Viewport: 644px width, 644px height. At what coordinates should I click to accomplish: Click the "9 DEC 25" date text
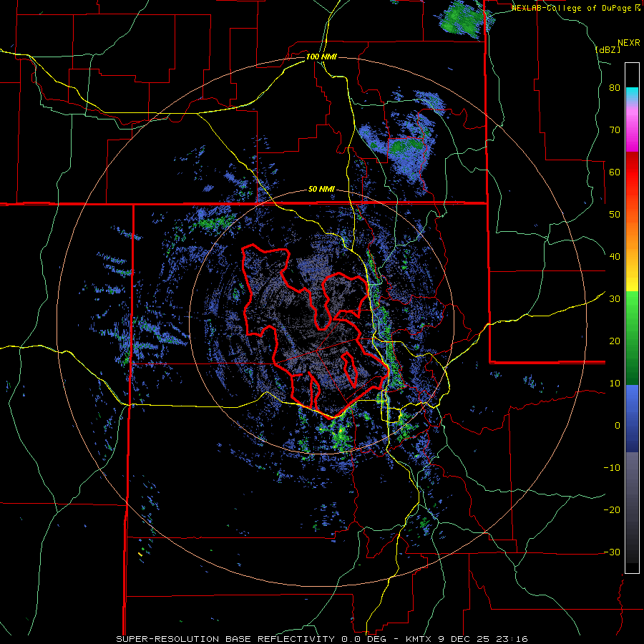(465, 639)
